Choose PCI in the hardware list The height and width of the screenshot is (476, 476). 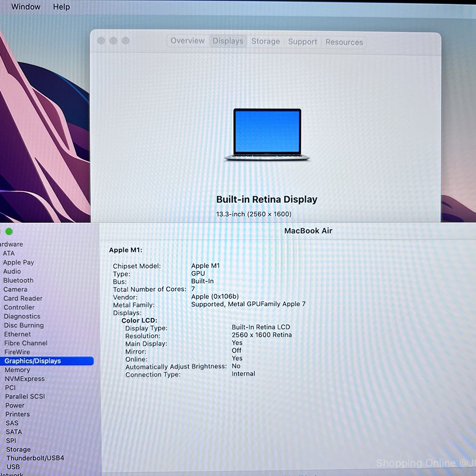pos(11,387)
